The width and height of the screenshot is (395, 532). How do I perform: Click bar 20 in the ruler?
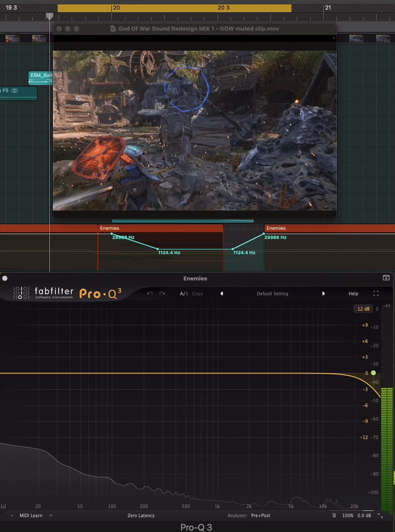click(x=117, y=7)
